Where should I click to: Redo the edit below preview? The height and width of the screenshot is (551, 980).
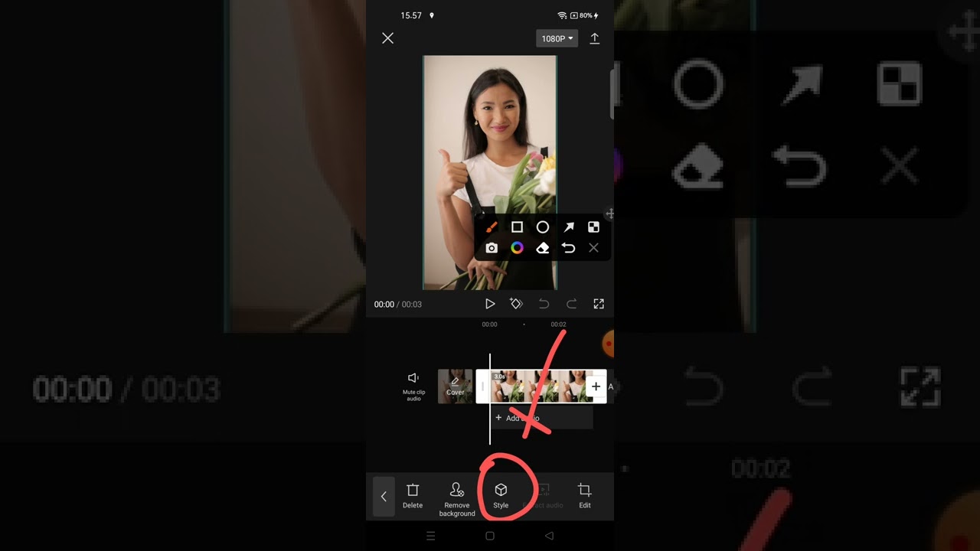coord(571,304)
